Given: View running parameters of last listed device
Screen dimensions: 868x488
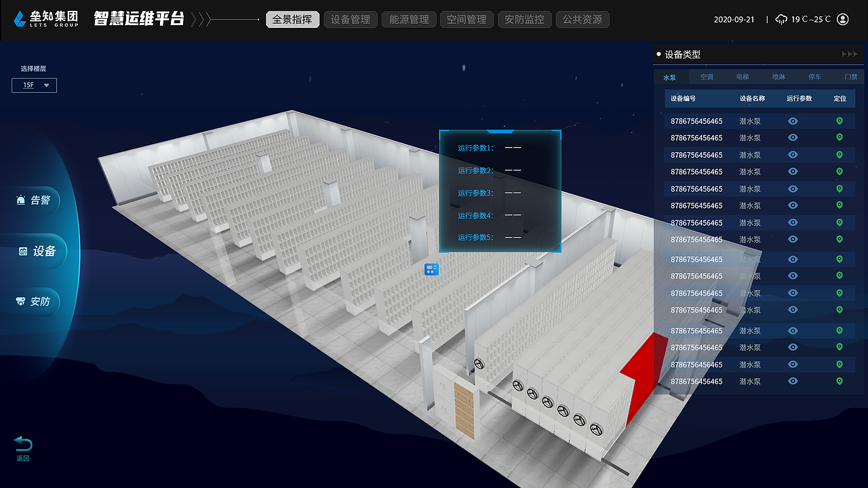Looking at the screenshot, I should click(x=793, y=381).
